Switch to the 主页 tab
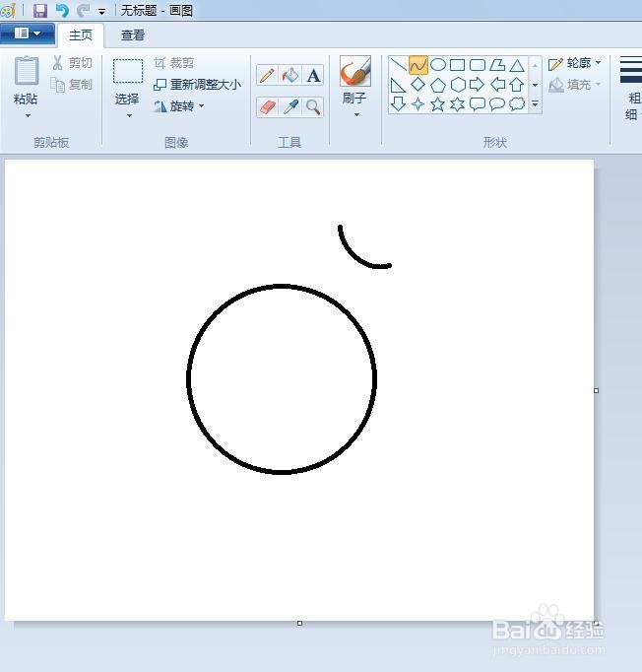Screen dimensions: 642x672 (81, 35)
